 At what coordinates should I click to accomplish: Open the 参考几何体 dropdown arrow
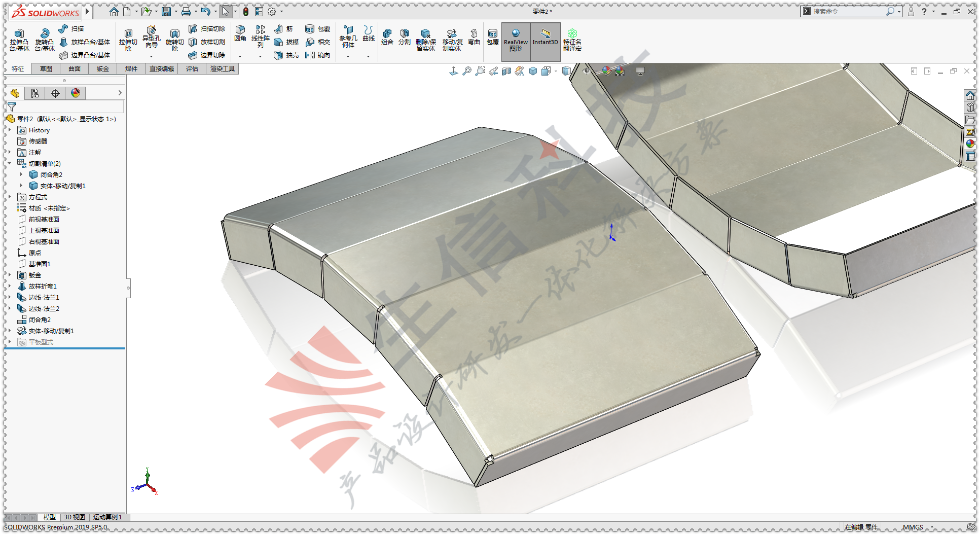(x=348, y=57)
